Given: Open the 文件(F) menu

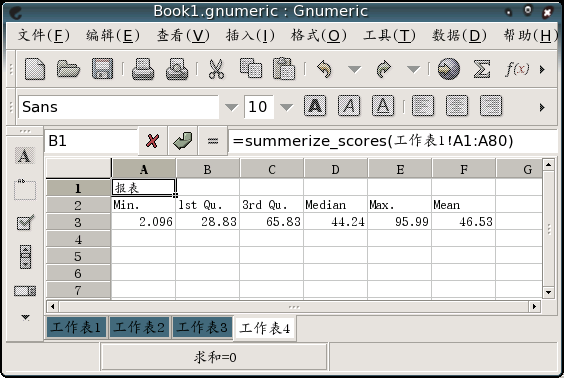Looking at the screenshot, I should 44,35.
